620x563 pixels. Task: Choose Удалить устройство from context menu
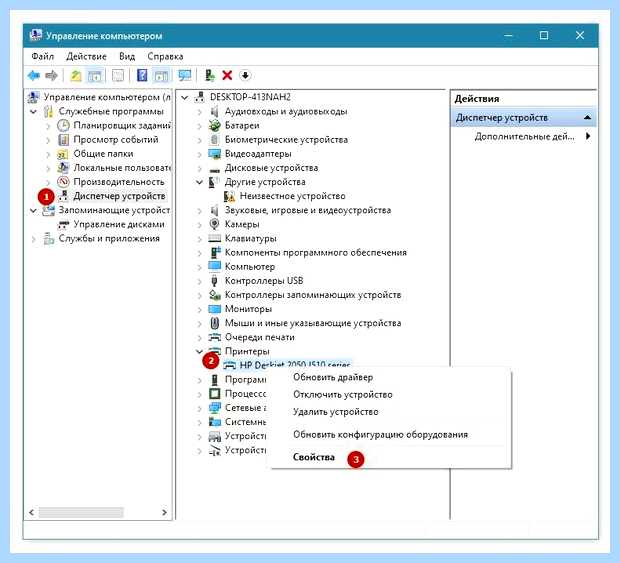(335, 412)
